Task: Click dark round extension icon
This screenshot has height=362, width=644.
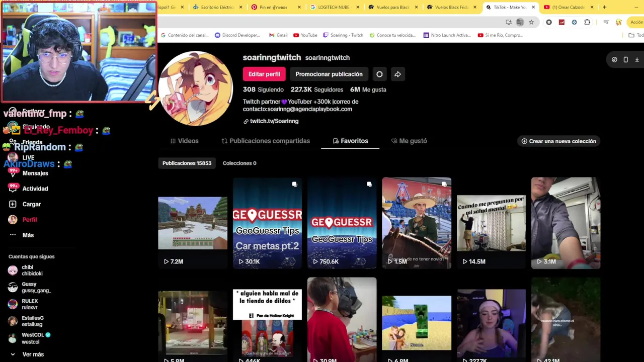Action: coord(549,22)
